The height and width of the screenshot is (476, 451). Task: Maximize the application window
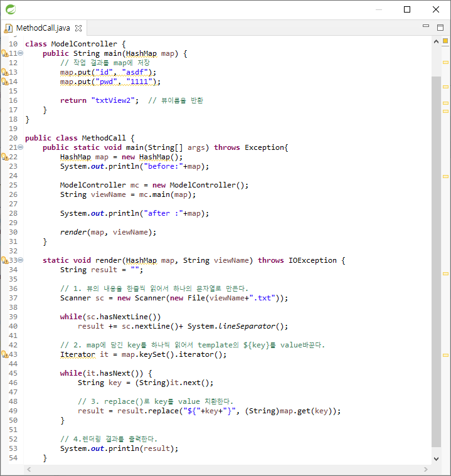pos(407,9)
